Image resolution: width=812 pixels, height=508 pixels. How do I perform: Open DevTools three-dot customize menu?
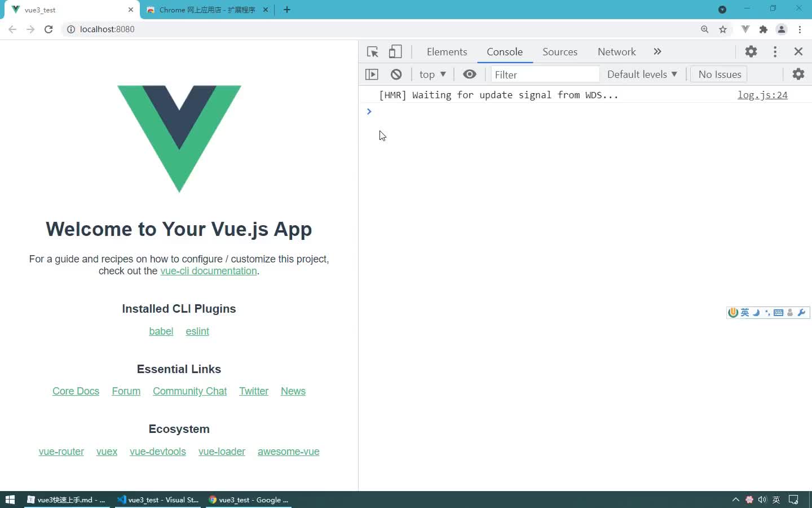[x=775, y=51]
